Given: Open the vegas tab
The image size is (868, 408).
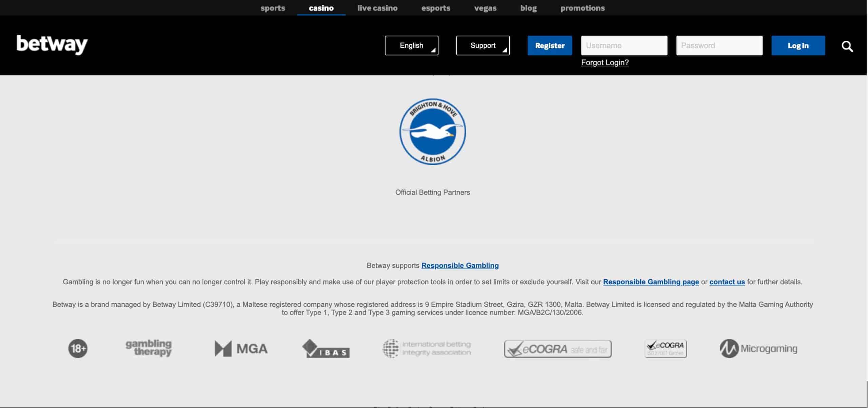Looking at the screenshot, I should pos(485,8).
